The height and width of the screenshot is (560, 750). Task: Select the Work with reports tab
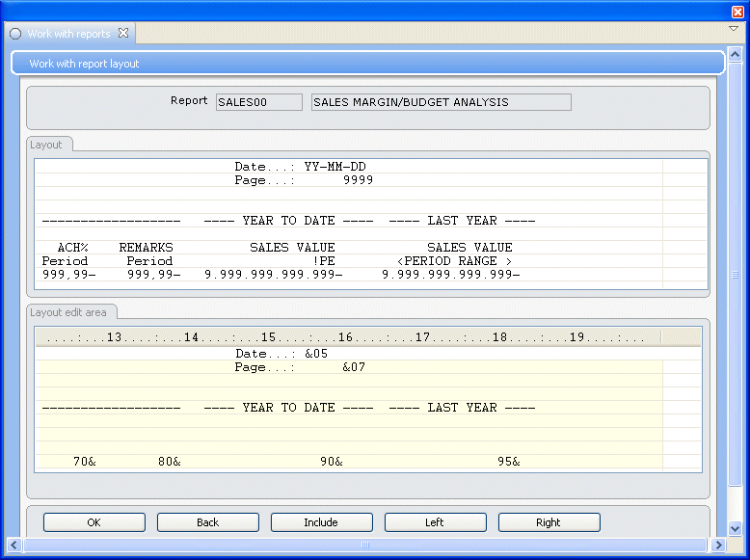point(68,34)
